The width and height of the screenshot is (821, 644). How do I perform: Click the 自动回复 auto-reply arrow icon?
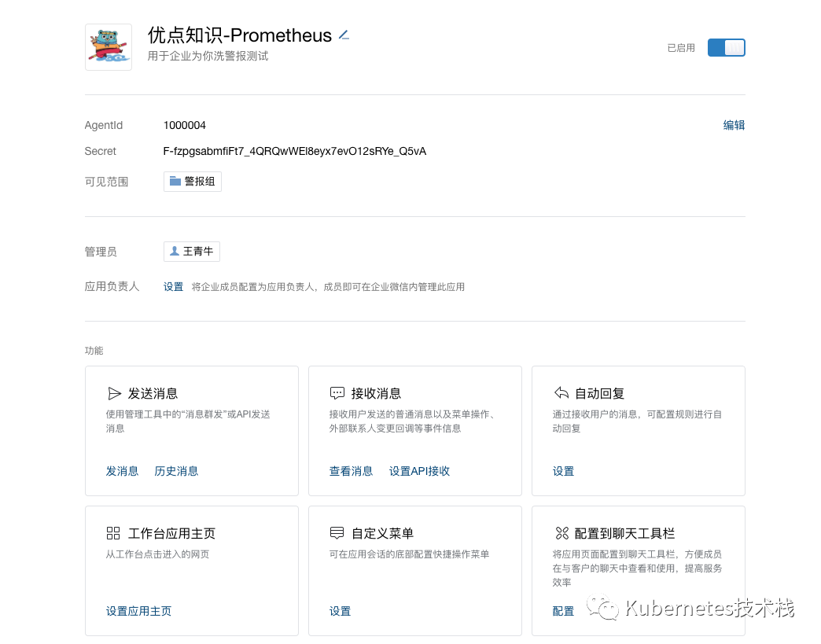coord(561,393)
